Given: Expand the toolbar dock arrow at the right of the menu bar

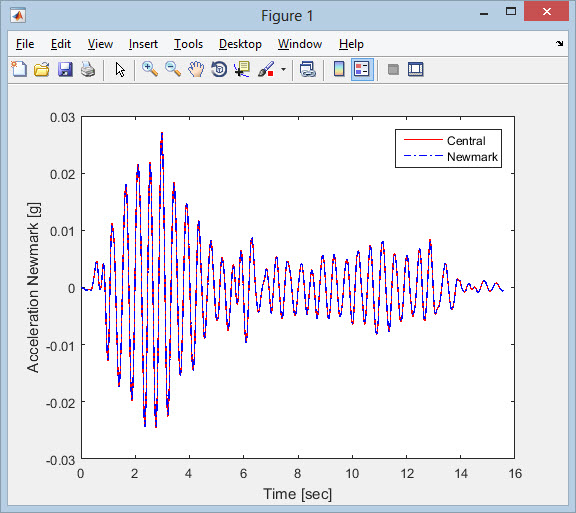Looking at the screenshot, I should coord(559,43).
